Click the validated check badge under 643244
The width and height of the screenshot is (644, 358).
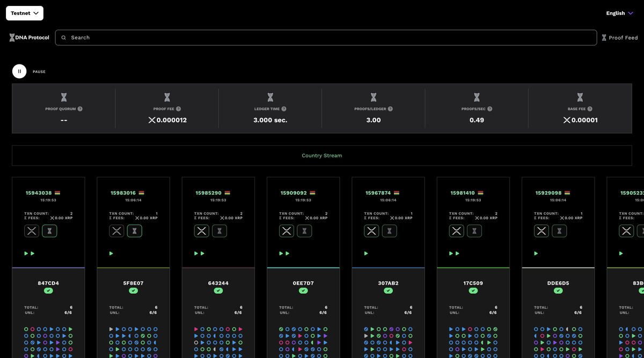(218, 290)
